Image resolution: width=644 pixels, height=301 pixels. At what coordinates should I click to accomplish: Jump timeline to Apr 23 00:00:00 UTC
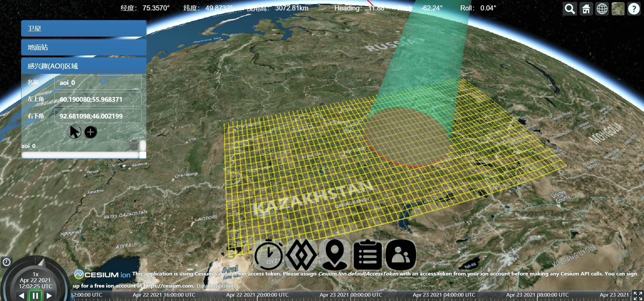pos(351,295)
